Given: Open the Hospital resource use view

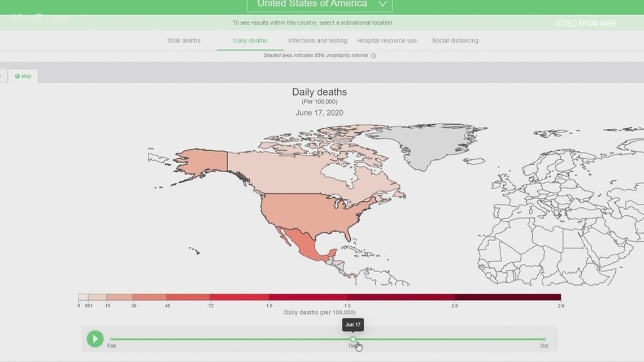Looking at the screenshot, I should 387,41.
